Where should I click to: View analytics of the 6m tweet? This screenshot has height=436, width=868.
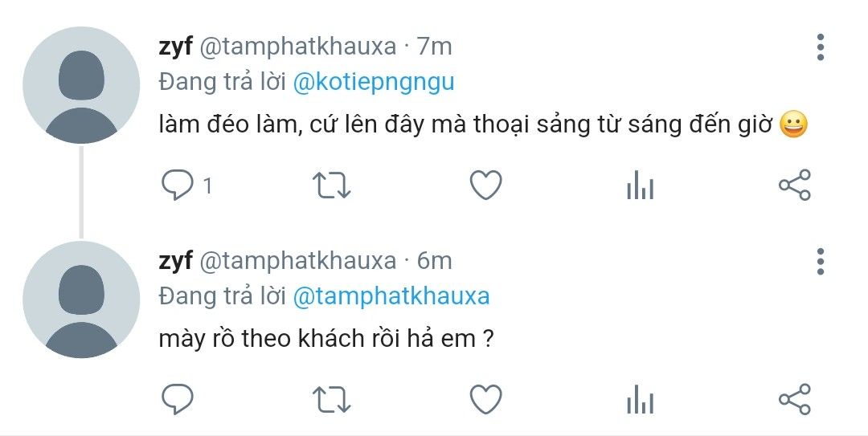[x=640, y=400]
